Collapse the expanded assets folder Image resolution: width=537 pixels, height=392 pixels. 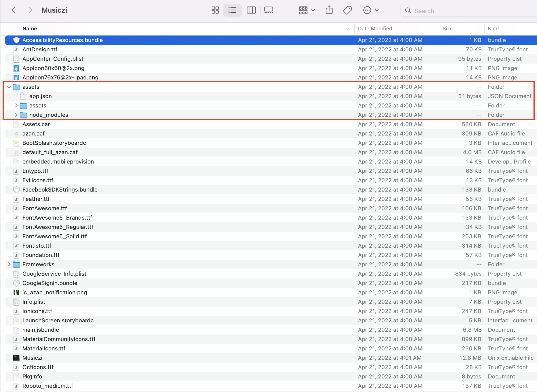9,87
